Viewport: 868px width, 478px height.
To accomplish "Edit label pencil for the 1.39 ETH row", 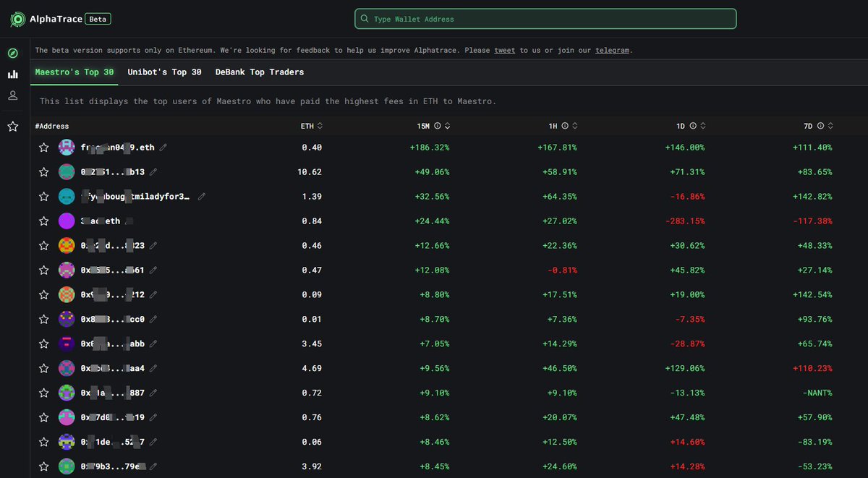I will [x=202, y=197].
